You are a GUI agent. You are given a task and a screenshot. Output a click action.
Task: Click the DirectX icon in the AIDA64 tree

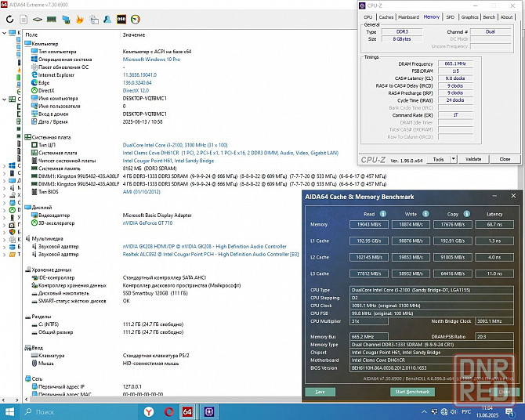[x=12, y=210]
